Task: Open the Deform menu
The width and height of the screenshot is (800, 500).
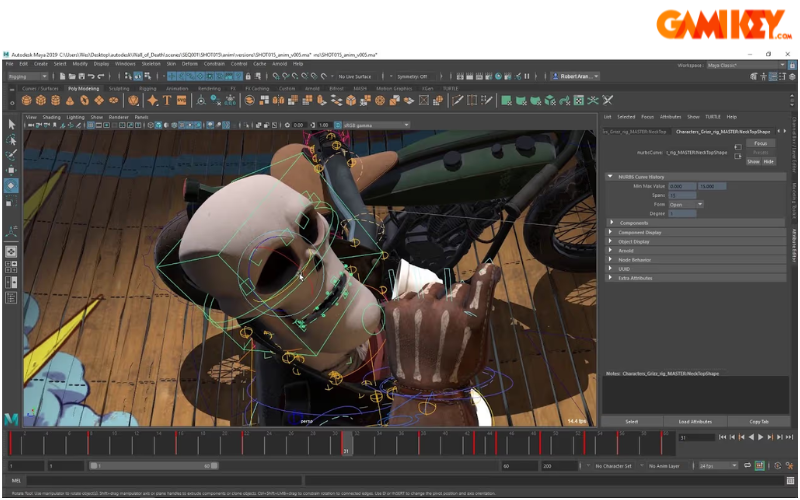Action: click(x=190, y=64)
